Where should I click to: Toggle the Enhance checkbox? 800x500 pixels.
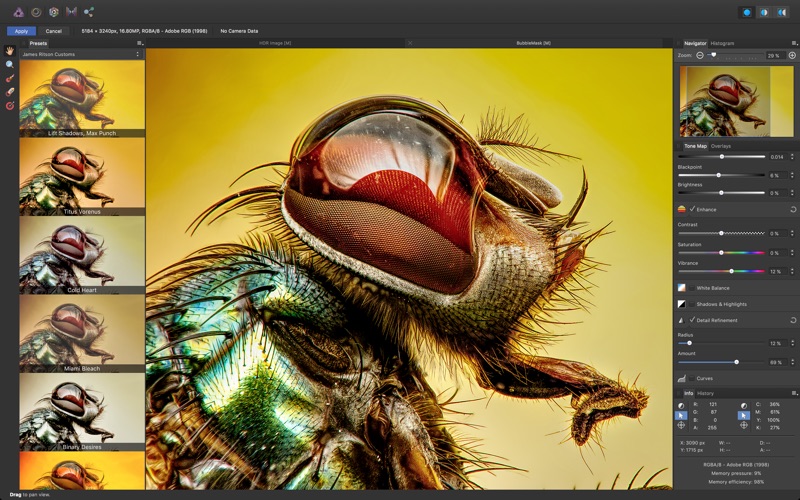[x=692, y=209]
